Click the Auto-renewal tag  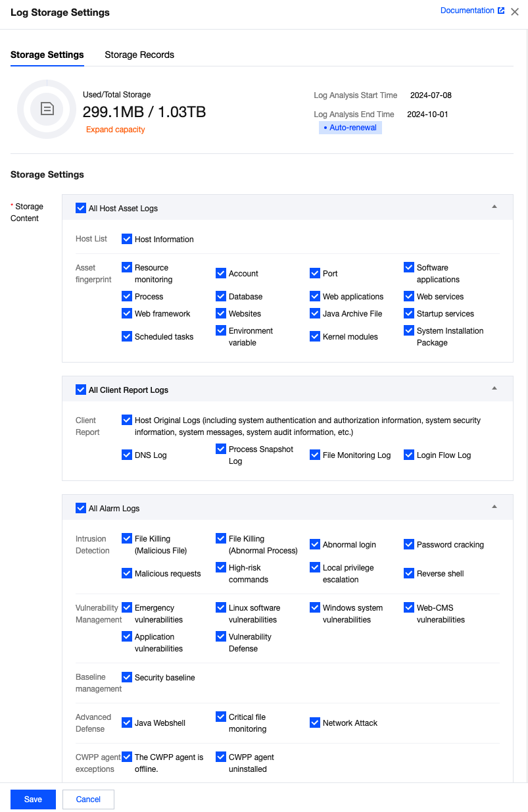click(x=350, y=128)
